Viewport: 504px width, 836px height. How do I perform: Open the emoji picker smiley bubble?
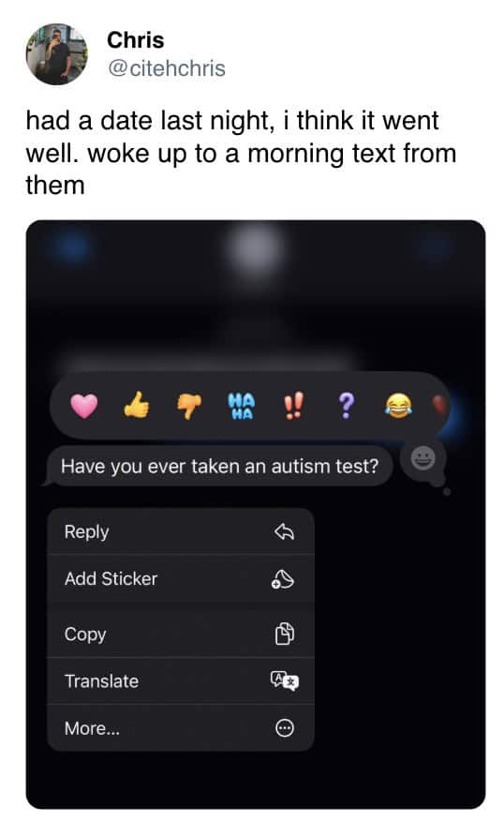pos(423,458)
